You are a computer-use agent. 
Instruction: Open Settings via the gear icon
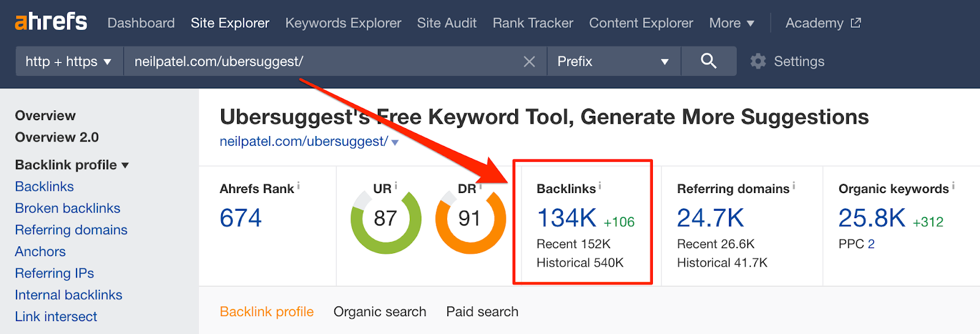point(758,61)
